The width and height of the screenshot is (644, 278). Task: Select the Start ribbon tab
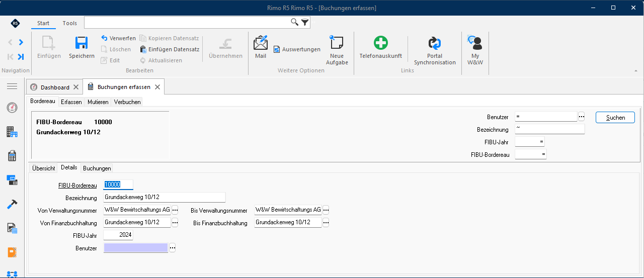point(43,23)
